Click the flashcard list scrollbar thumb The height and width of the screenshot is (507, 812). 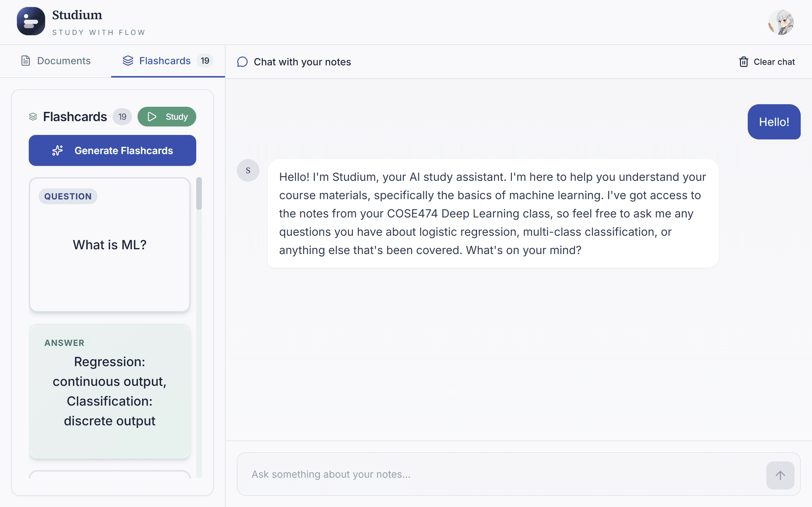(x=199, y=194)
